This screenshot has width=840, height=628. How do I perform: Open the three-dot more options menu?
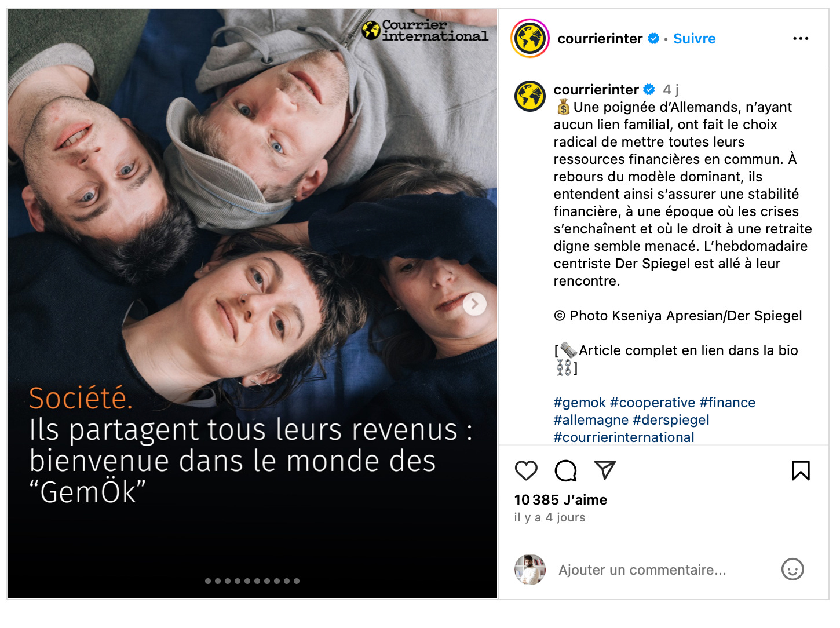(801, 39)
